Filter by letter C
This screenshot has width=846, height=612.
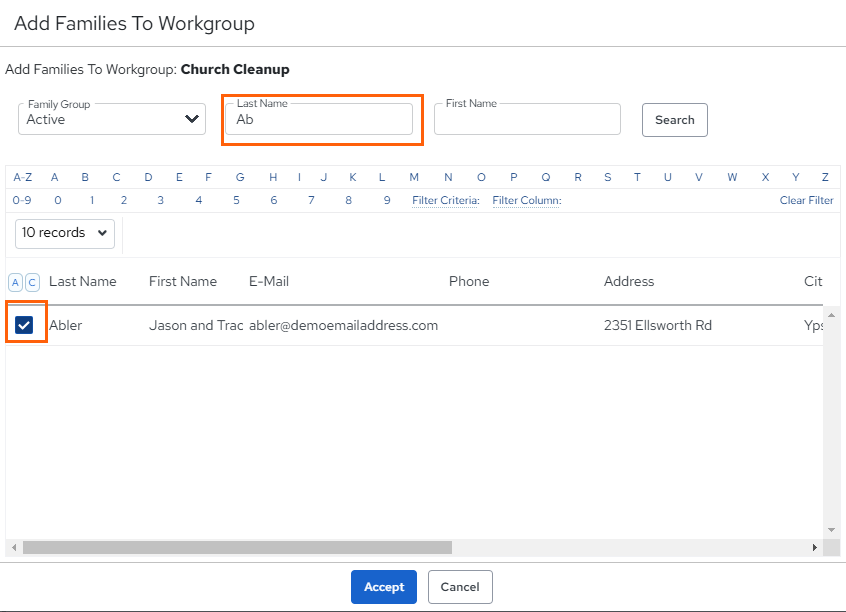pos(116,177)
